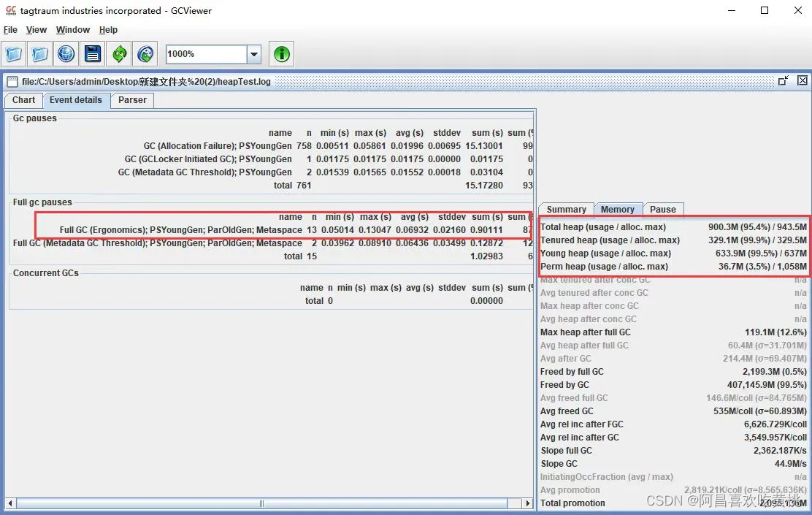Open the Pause tab in the right panel
812x515 pixels.
[x=663, y=209]
